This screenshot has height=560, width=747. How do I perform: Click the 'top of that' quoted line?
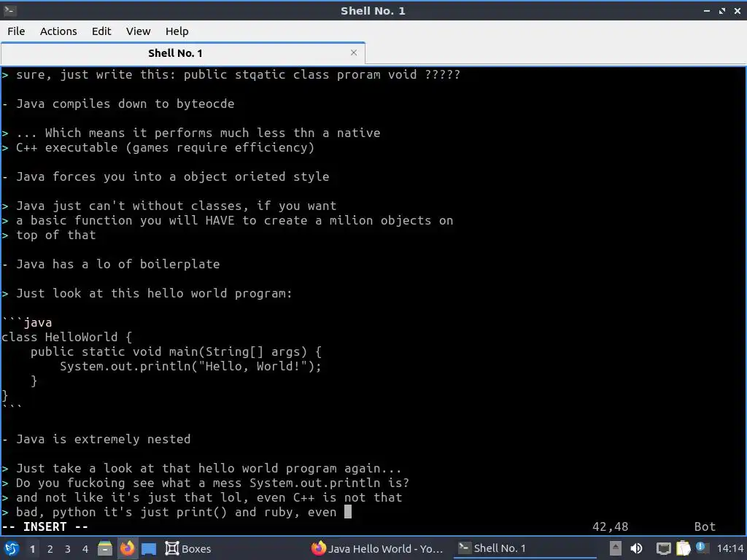[49, 236]
